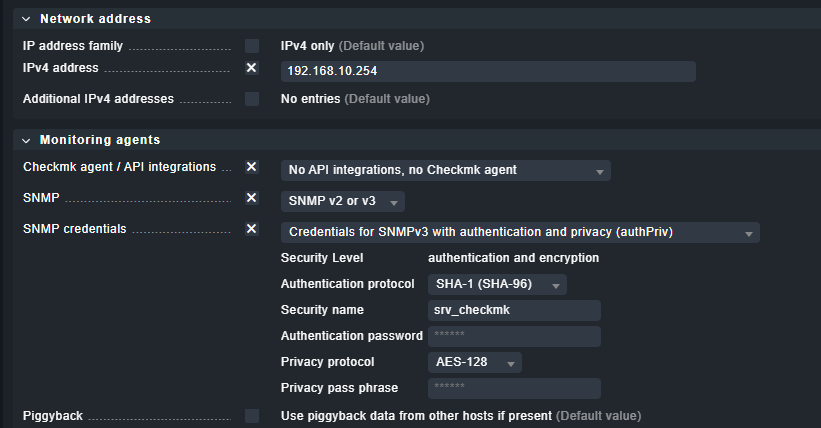Uncheck Checkmk agent / API integrations checkbox
Viewport: 821px width, 428px height.
click(x=252, y=167)
